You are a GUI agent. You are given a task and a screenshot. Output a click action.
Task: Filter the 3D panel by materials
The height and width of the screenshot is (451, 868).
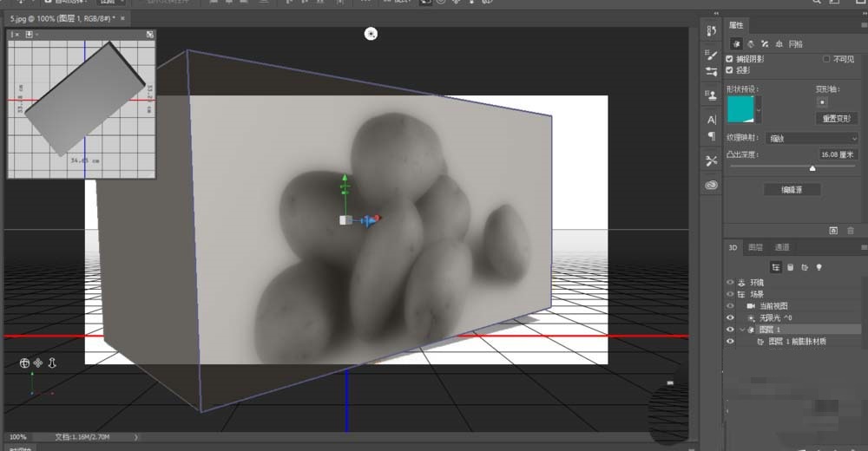(804, 267)
